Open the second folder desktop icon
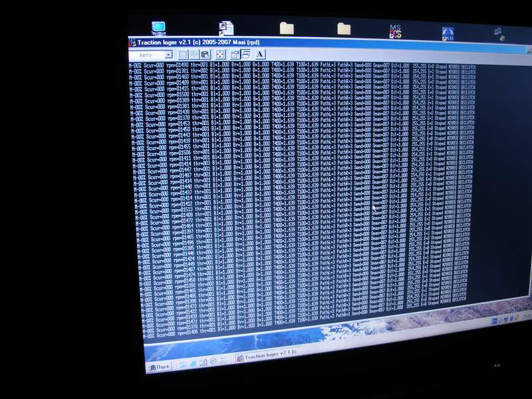 click(344, 29)
